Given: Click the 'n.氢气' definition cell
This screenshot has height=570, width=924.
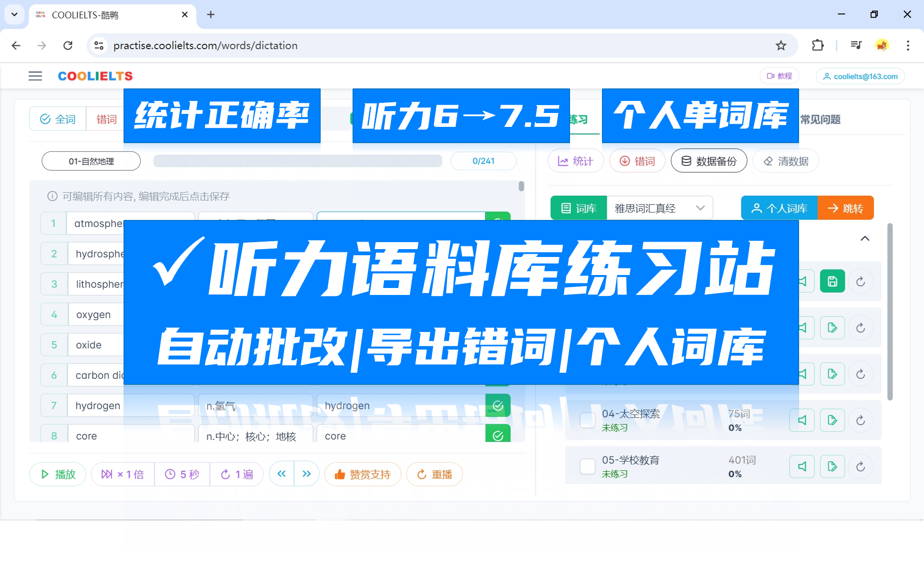Looking at the screenshot, I should click(255, 406).
